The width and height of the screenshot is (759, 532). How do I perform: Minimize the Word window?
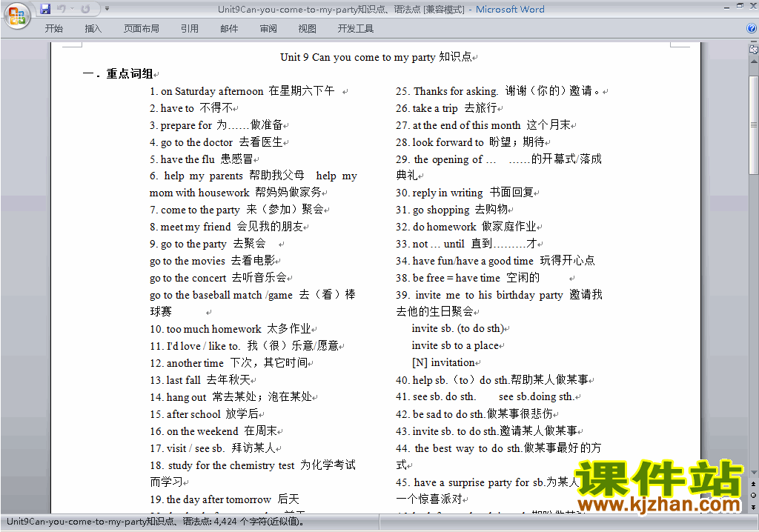(726, 7)
